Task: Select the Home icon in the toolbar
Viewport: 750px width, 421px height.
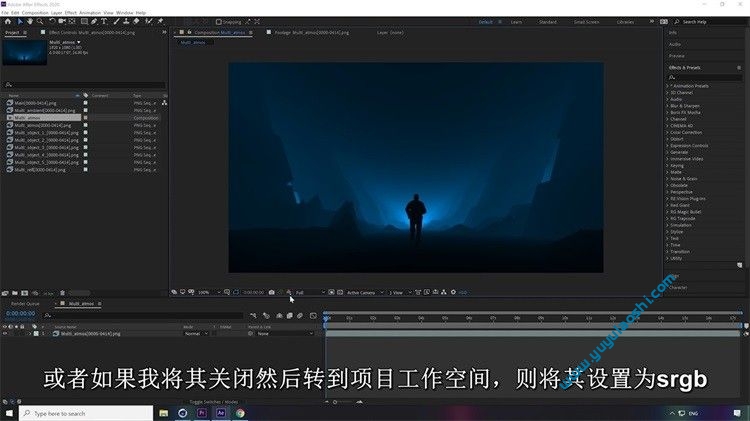Action: point(8,22)
